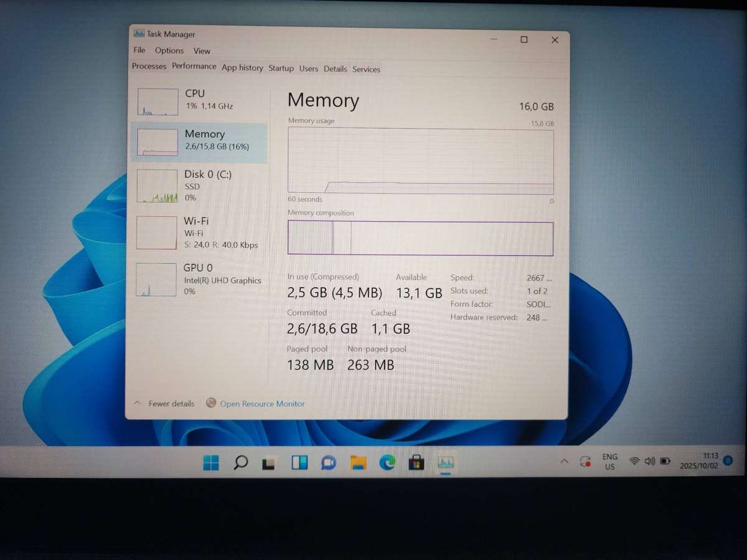Collapse details using the Fewer details chevron
The image size is (747, 560).
click(138, 403)
